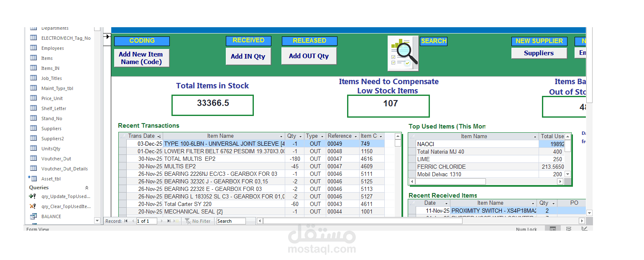
Task: Open the ELECTROMECH_Tag_No table
Action: 66,38
